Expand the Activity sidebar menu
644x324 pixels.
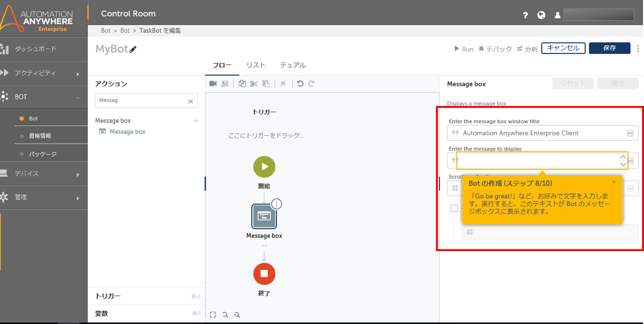coord(44,73)
